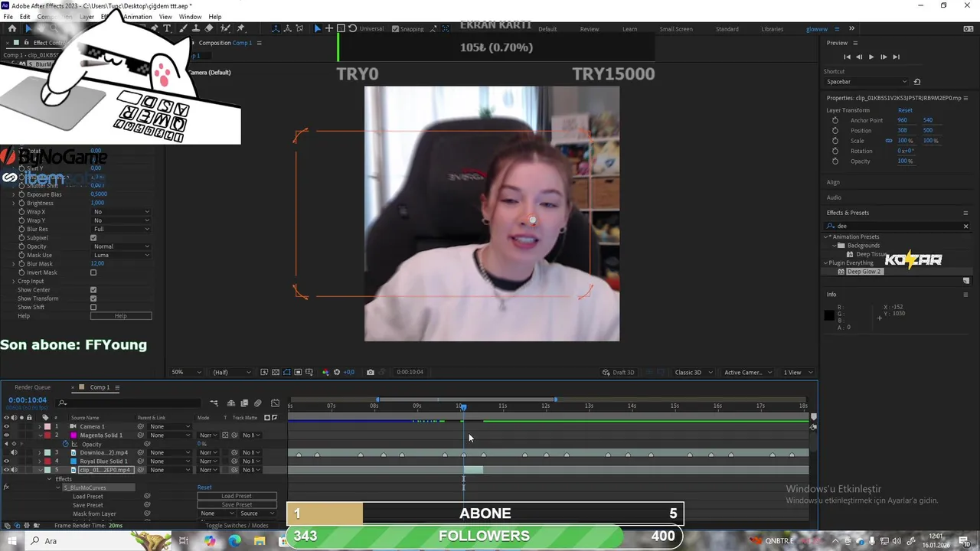This screenshot has height=551, width=980.
Task: Open the resolution (Half) dropdown
Action: click(x=231, y=373)
